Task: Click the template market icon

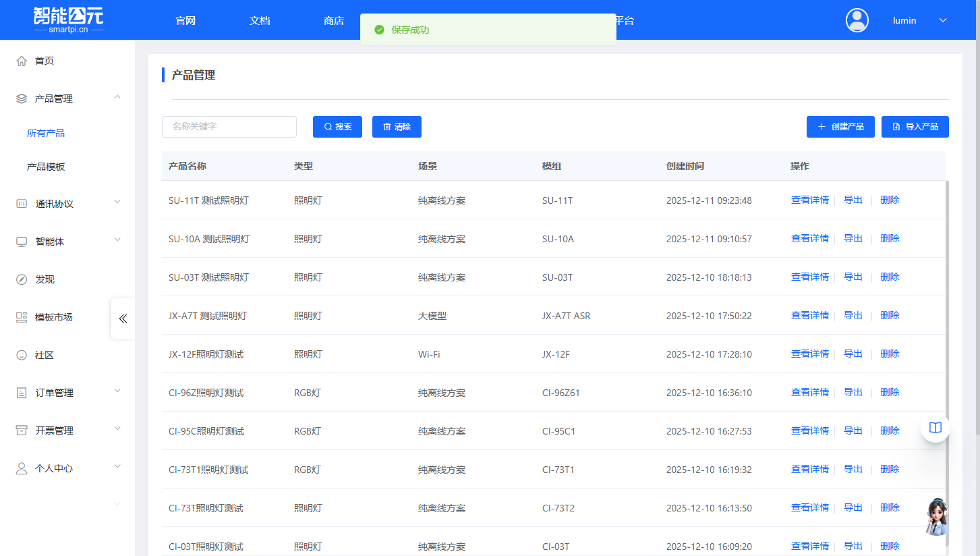Action: (22, 317)
